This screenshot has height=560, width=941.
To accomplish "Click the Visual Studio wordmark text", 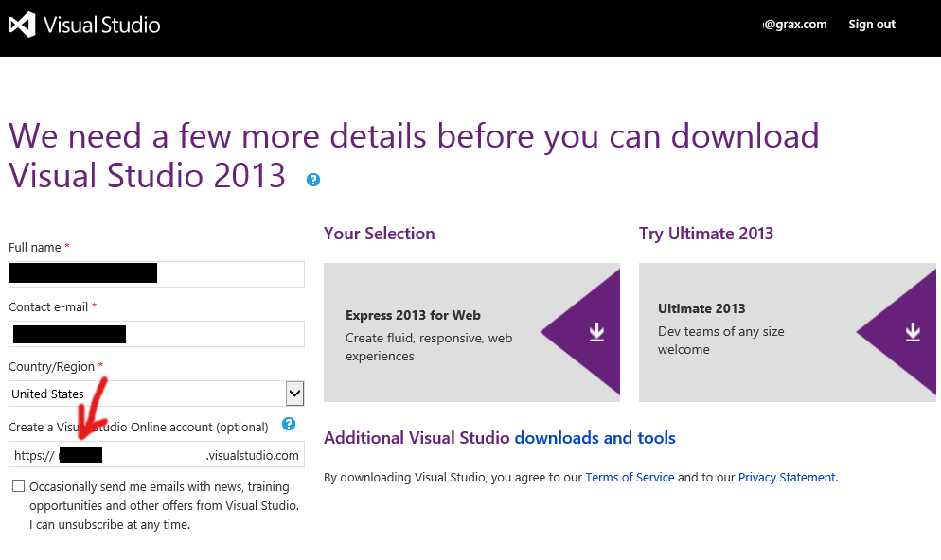I will click(x=102, y=25).
